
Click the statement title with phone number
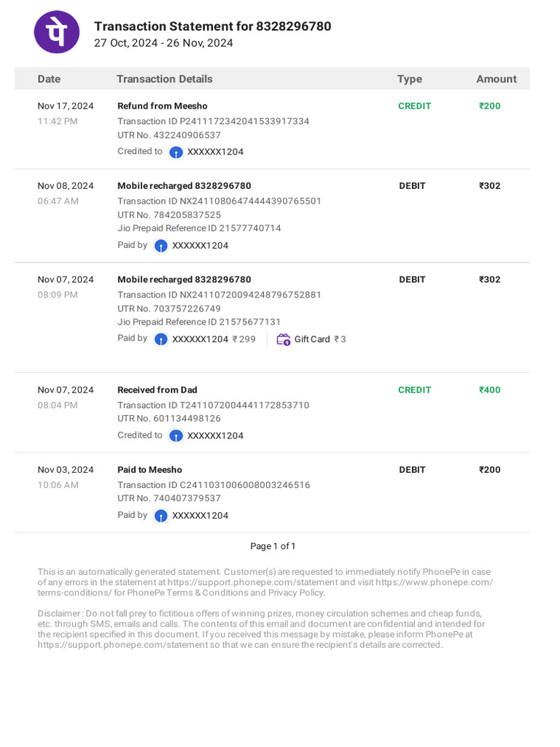pyautogui.click(x=212, y=26)
